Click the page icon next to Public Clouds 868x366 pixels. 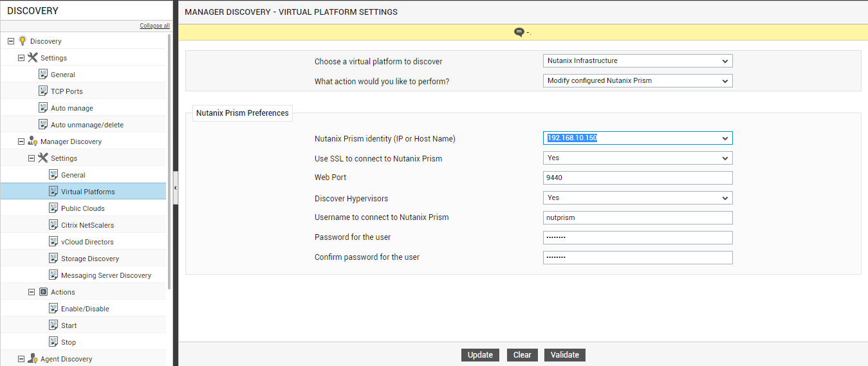[53, 208]
